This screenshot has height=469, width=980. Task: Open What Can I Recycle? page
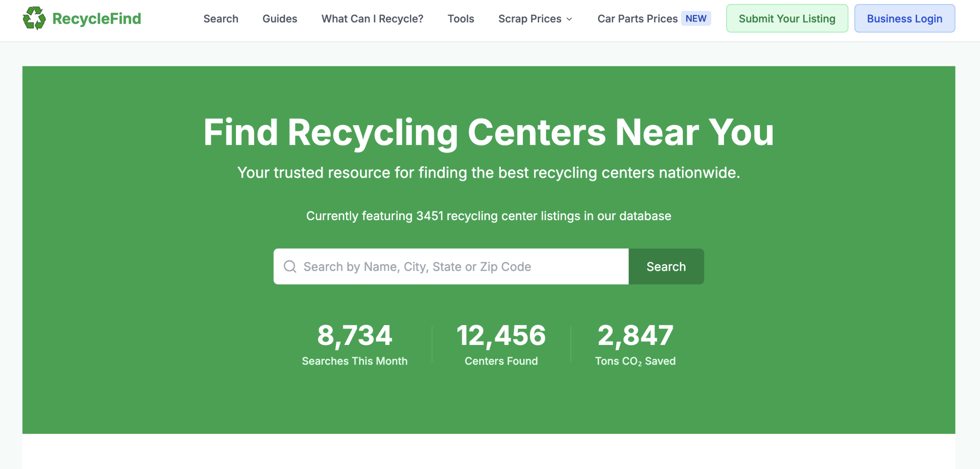coord(372,19)
